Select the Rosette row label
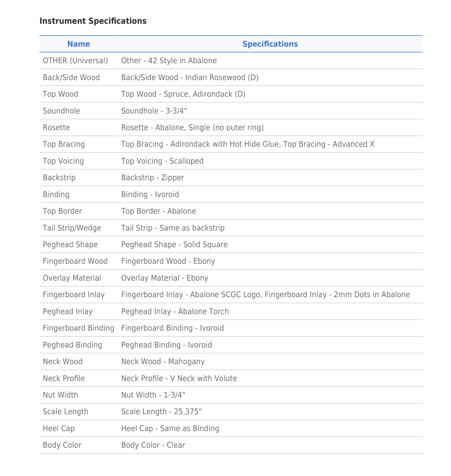The width and height of the screenshot is (451, 476). click(x=56, y=128)
